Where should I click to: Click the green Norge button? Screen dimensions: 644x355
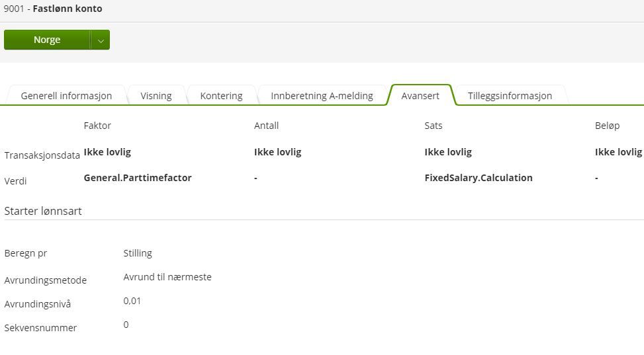pos(47,40)
